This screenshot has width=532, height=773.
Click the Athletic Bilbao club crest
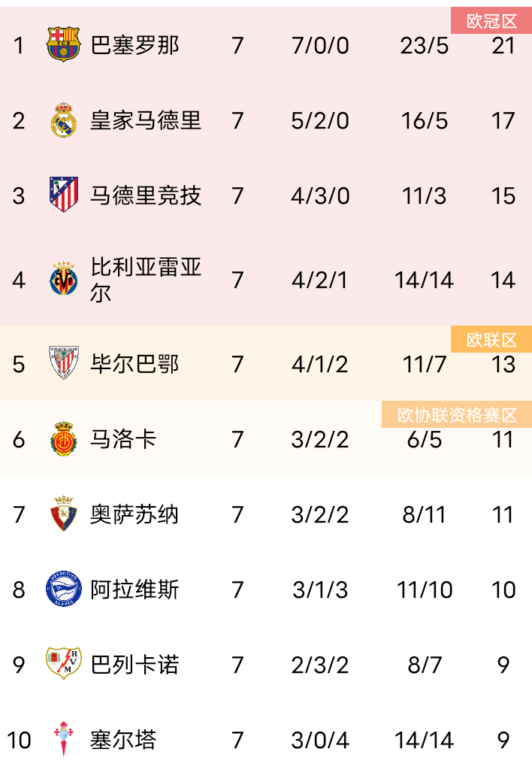[x=63, y=363]
